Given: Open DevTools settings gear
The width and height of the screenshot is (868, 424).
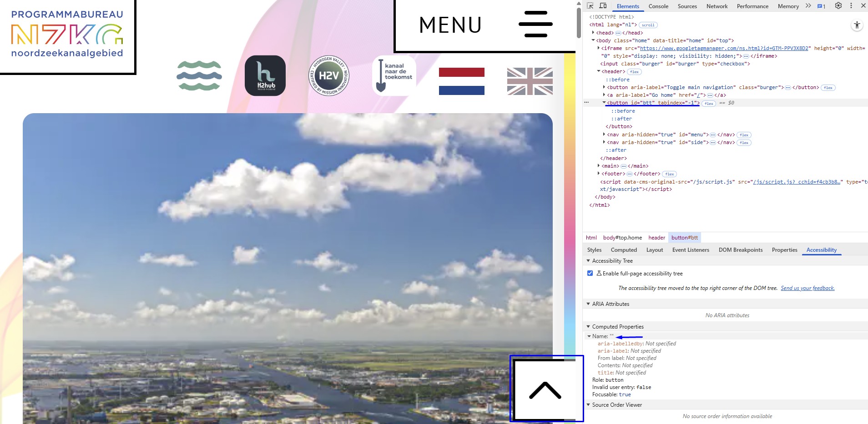Looking at the screenshot, I should (838, 6).
